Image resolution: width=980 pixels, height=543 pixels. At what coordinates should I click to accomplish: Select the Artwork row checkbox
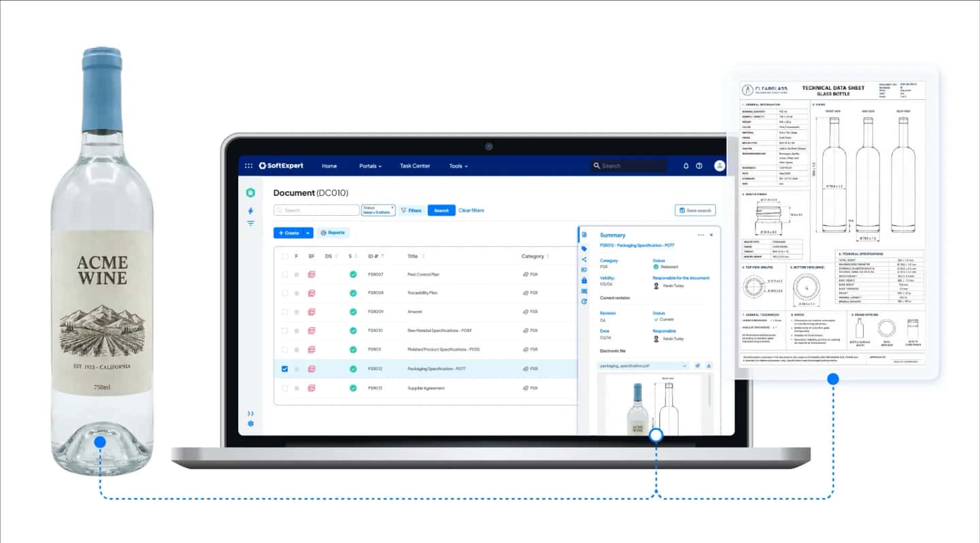(x=284, y=312)
